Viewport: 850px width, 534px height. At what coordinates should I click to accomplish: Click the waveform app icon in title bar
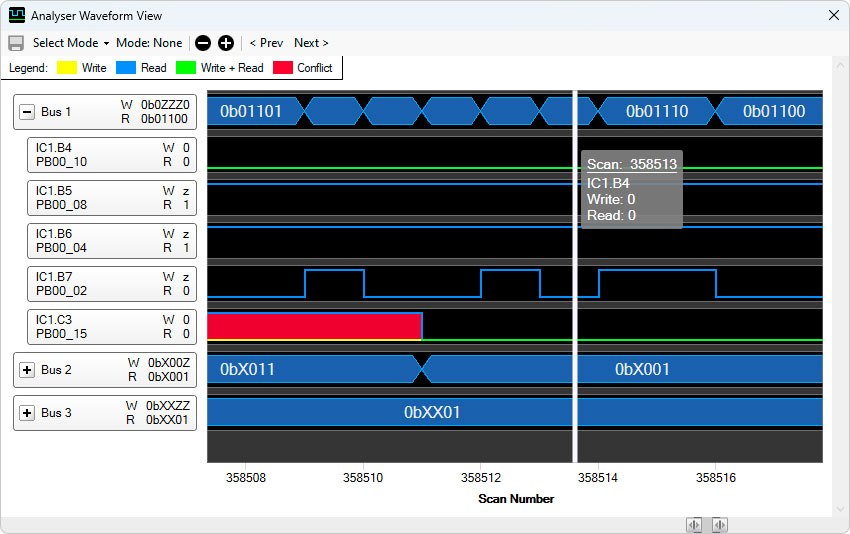pos(17,16)
